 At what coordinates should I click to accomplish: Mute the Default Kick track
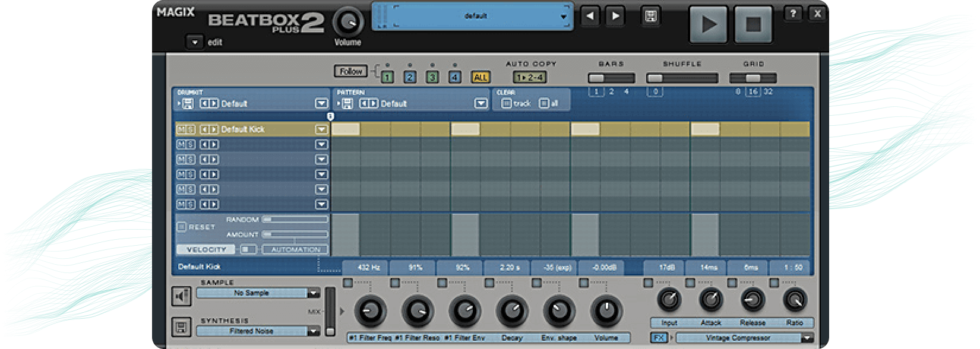[181, 129]
